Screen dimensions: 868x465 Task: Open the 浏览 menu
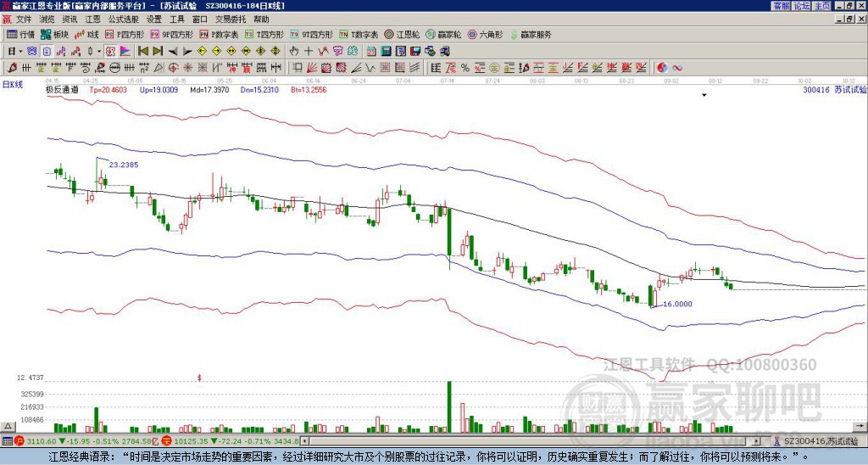(47, 20)
